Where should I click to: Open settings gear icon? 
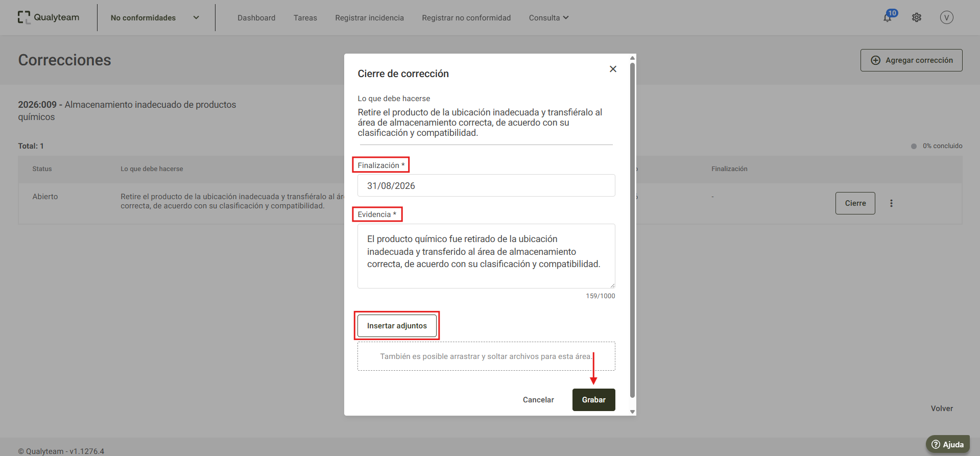click(x=917, y=17)
